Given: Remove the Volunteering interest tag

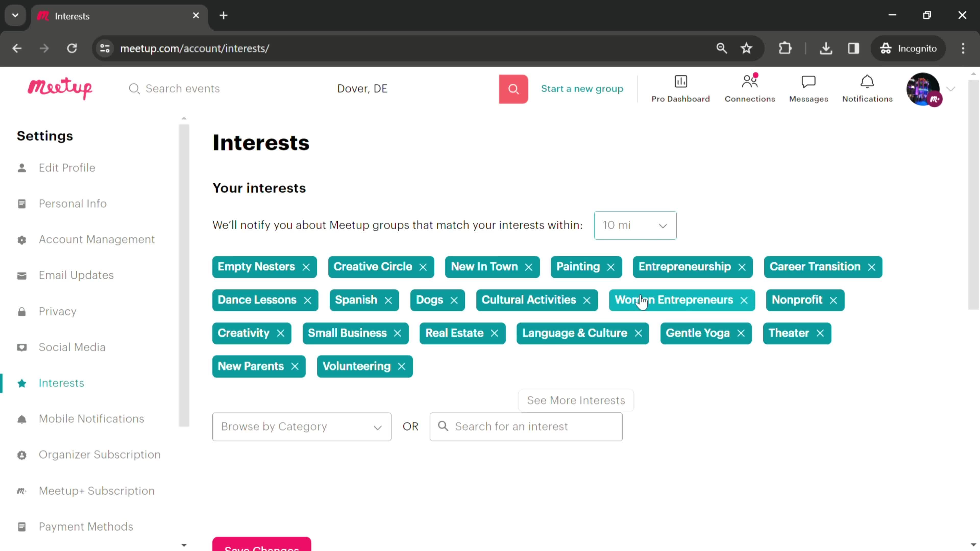Looking at the screenshot, I should tap(402, 366).
